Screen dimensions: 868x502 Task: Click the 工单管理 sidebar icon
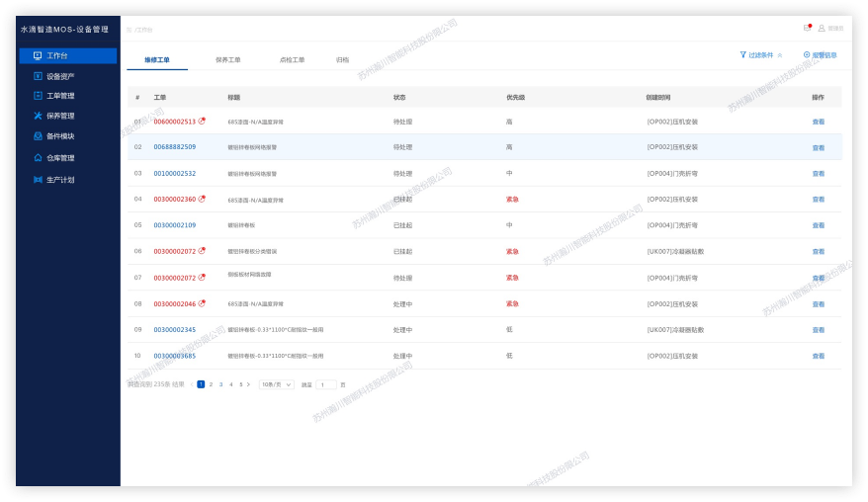tap(38, 96)
